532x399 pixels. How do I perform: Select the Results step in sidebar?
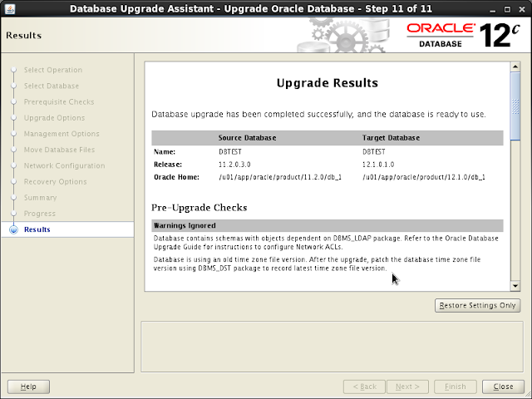(37, 229)
